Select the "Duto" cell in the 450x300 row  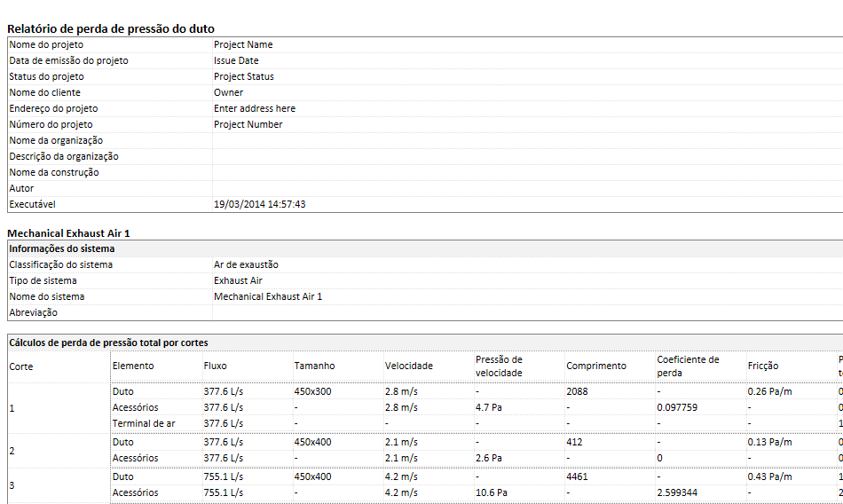(x=123, y=391)
